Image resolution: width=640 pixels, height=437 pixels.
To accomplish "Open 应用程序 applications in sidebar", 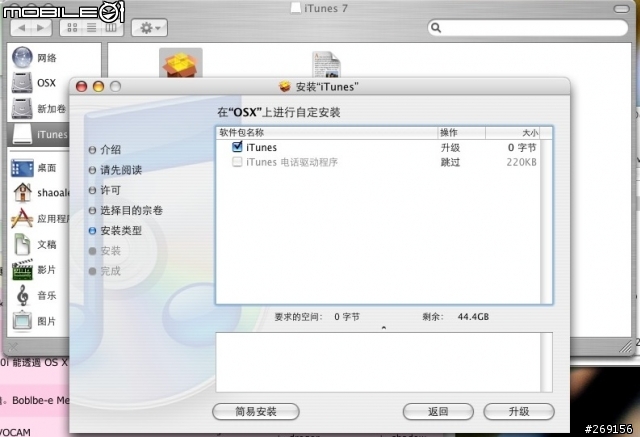I will point(40,218).
